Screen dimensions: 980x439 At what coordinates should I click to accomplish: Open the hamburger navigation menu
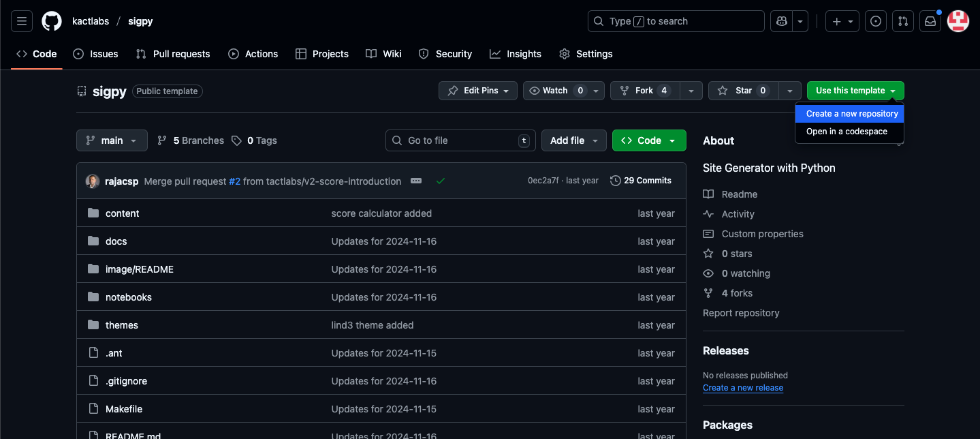pyautogui.click(x=21, y=21)
